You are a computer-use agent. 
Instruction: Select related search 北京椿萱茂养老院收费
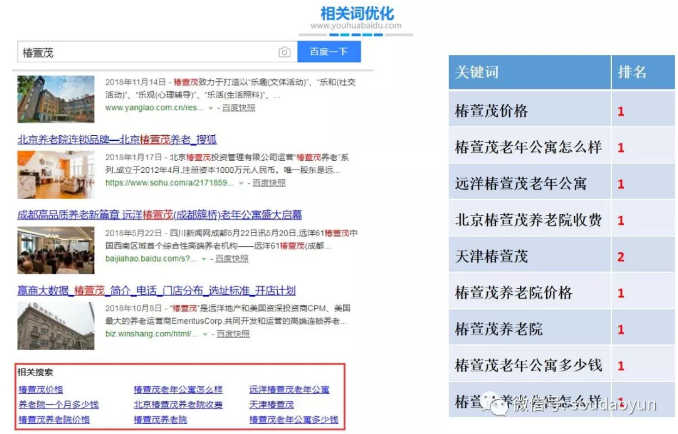(178, 404)
